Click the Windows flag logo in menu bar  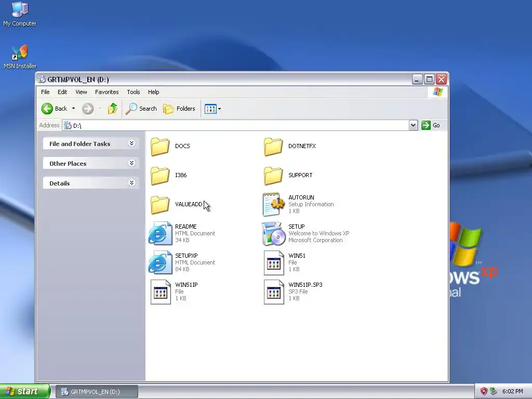point(437,92)
